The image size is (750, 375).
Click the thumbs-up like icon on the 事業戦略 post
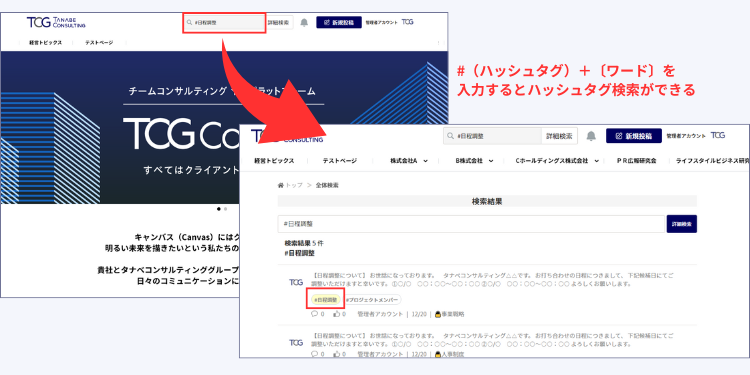click(337, 314)
